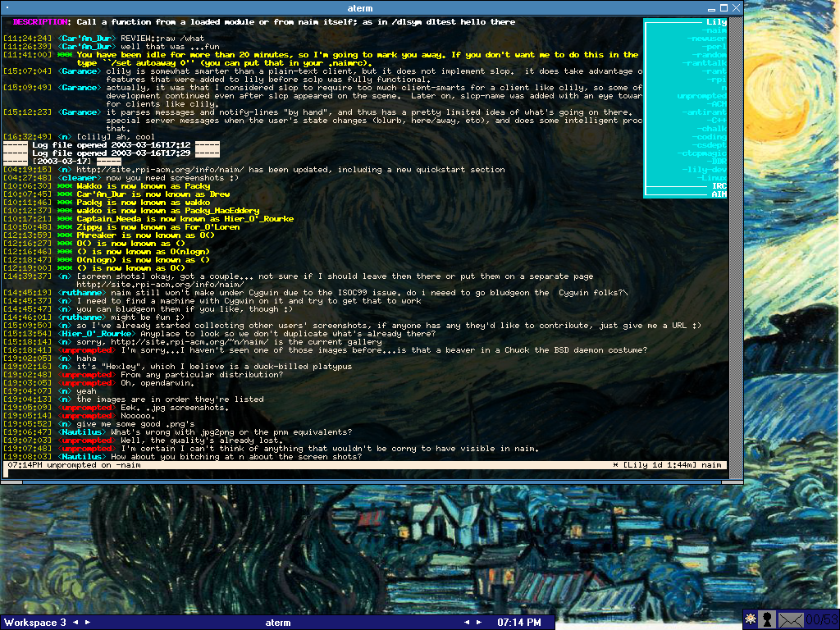Click next window arrow beside the clock

tap(478, 623)
